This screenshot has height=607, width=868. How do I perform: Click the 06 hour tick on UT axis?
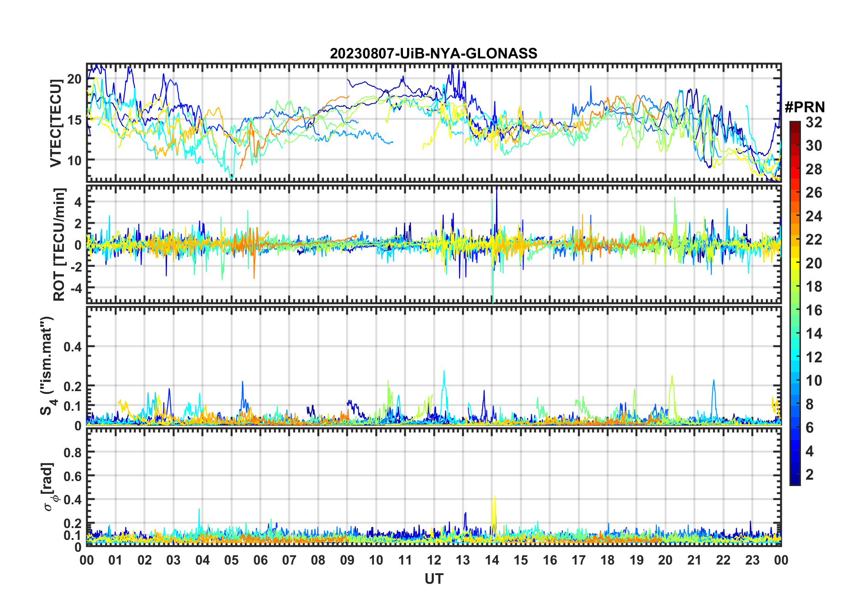pyautogui.click(x=260, y=560)
